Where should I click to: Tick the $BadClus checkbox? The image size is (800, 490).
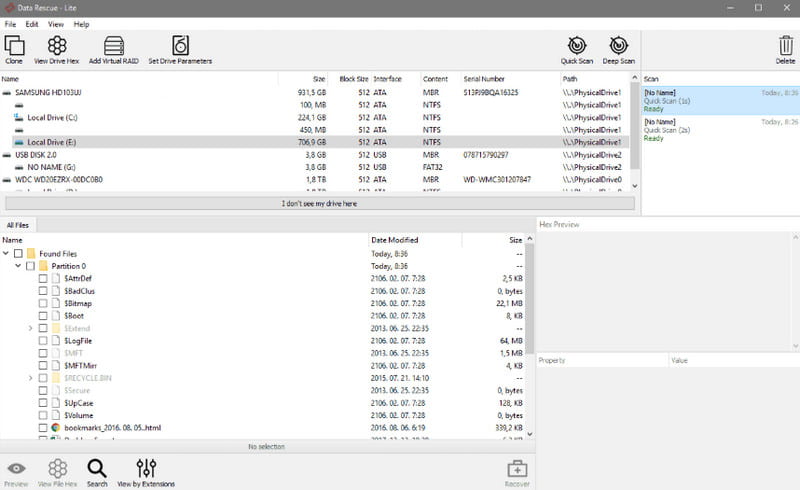pos(43,291)
